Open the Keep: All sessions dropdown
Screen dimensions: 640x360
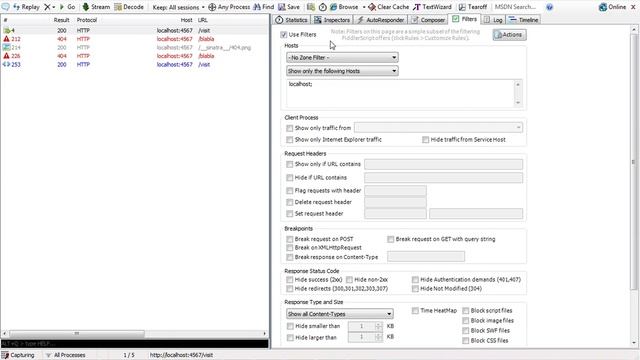point(178,7)
